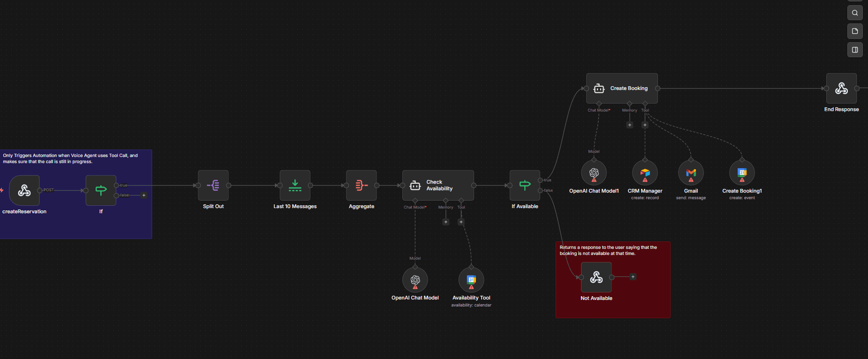Click the Create Booking agent node

tap(622, 88)
